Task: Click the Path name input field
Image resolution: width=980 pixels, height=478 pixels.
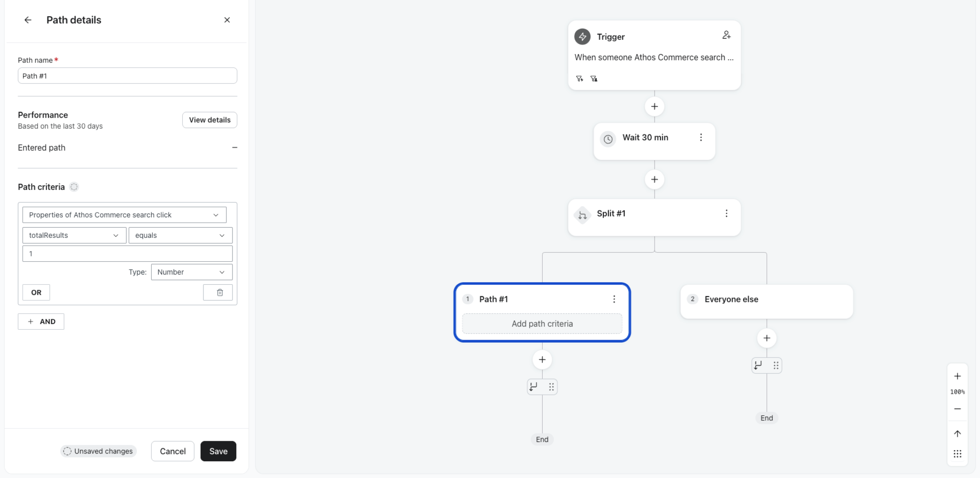Action: (x=127, y=76)
